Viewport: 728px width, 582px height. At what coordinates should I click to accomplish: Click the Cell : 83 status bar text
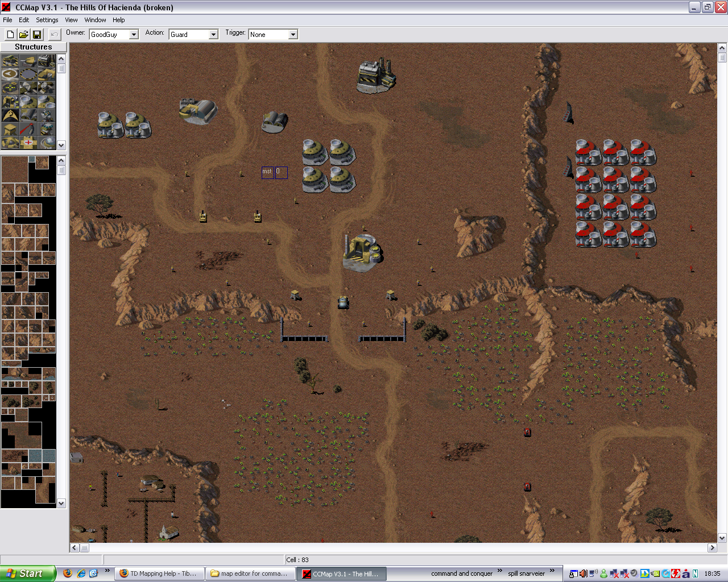297,560
